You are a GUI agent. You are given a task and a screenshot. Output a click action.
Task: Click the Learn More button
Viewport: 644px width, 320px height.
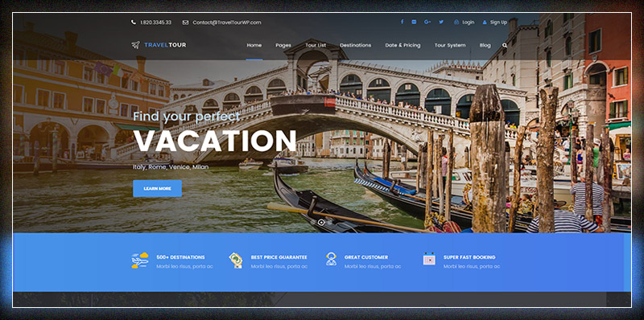(157, 188)
